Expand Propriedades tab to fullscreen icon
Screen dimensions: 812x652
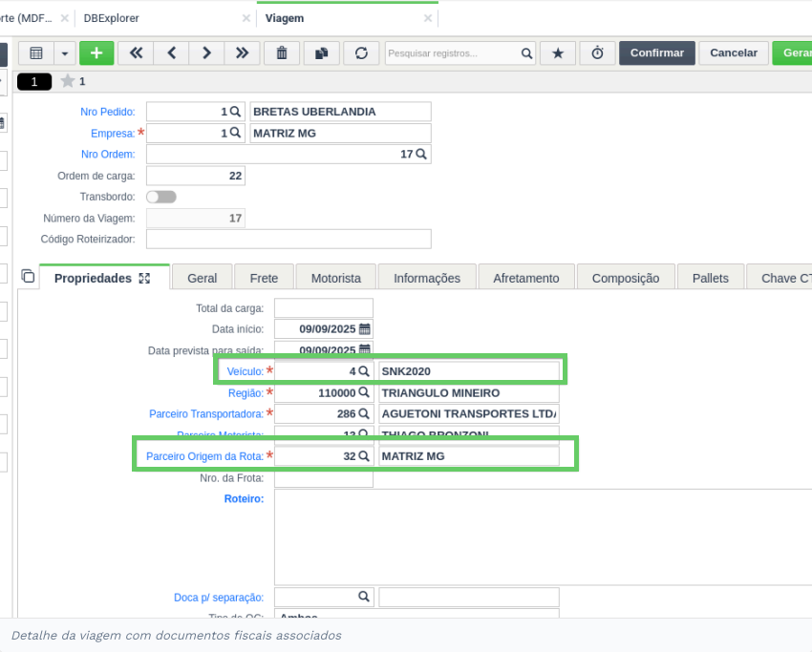(x=144, y=279)
